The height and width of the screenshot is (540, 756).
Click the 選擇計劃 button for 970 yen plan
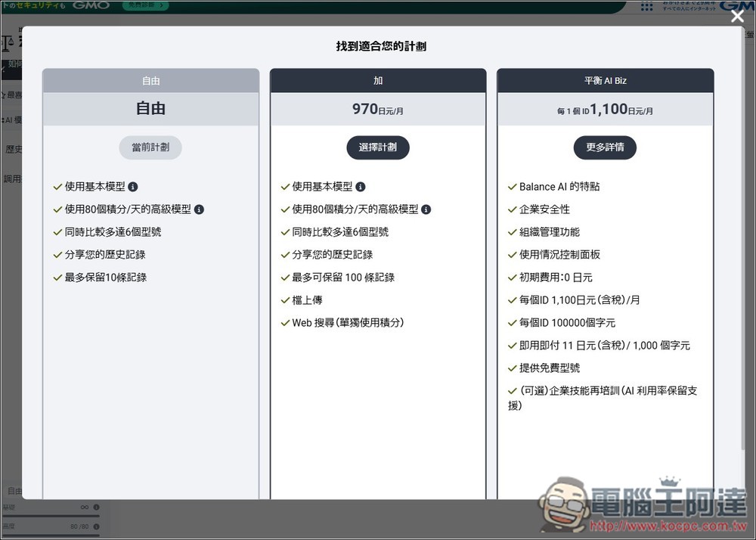[378, 147]
